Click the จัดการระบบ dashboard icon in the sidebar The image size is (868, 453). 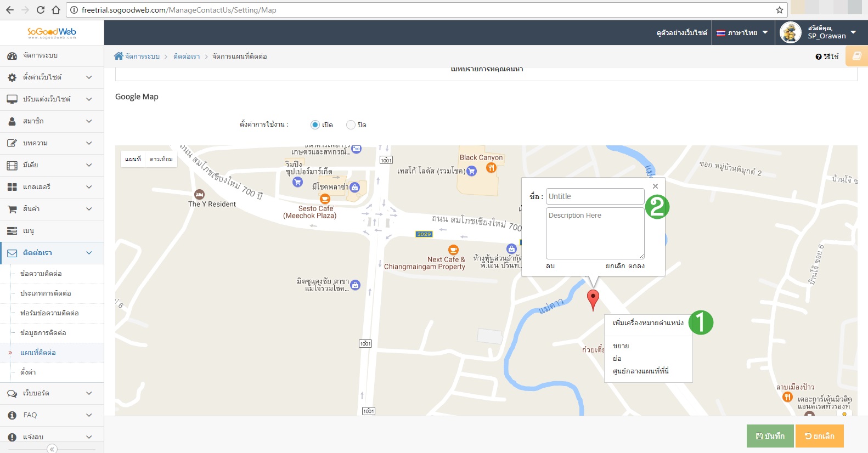(12, 56)
